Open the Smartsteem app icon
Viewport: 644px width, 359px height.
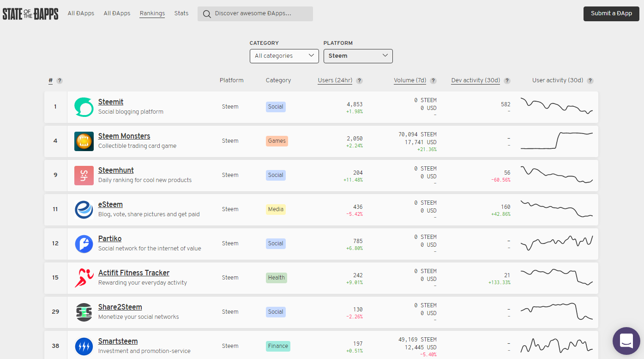coord(84,347)
